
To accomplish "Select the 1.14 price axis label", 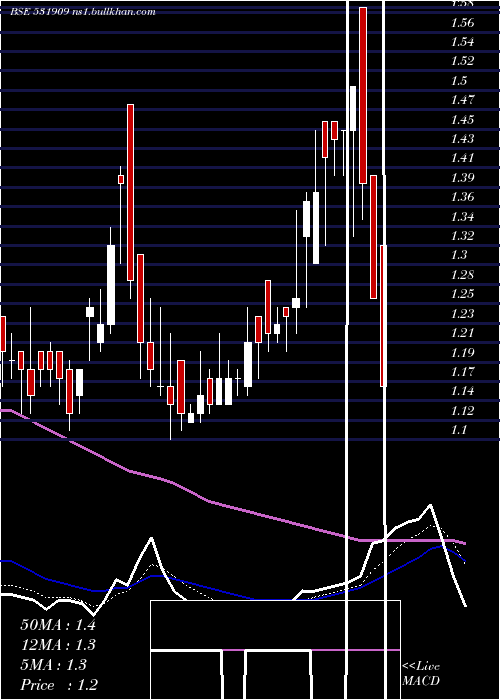I will tap(462, 391).
